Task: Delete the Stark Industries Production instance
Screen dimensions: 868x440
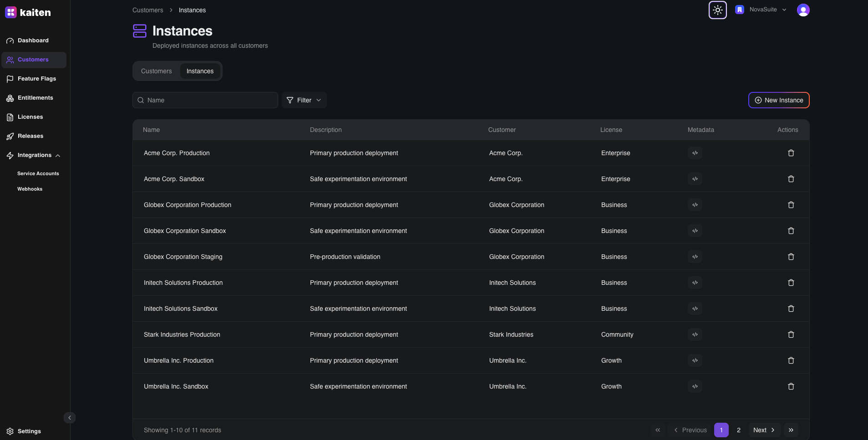Action: click(791, 334)
